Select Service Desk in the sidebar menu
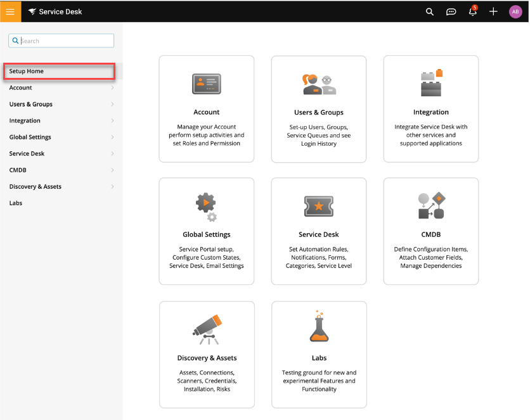The image size is (530, 420). point(27,153)
